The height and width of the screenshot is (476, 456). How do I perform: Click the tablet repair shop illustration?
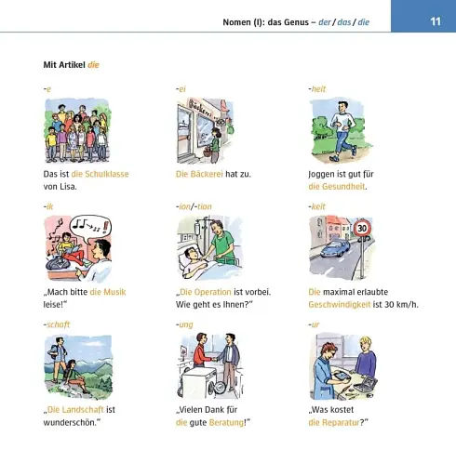click(x=343, y=366)
